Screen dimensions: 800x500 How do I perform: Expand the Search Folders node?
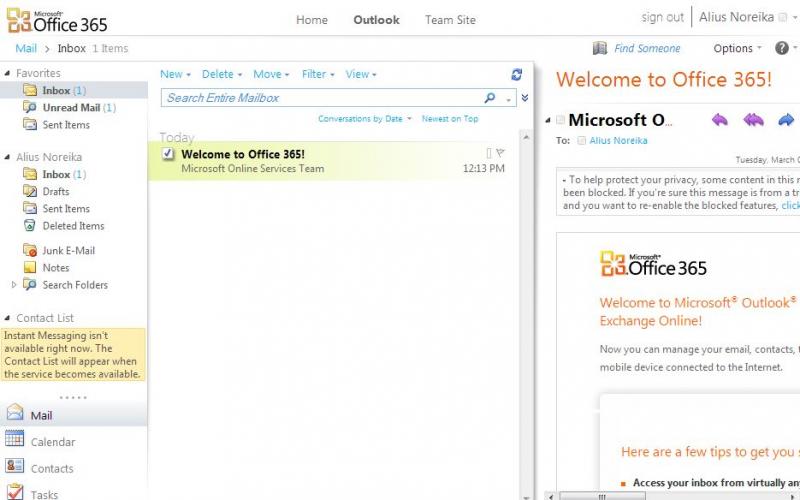pyautogui.click(x=14, y=285)
